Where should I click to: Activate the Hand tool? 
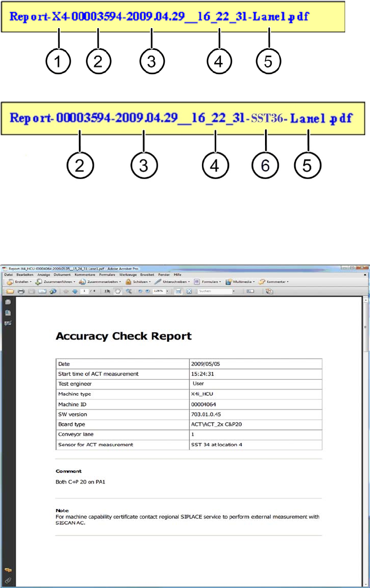118,291
